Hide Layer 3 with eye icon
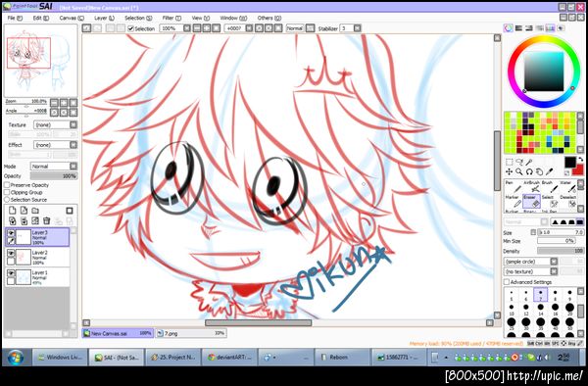The image size is (588, 386). (x=11, y=233)
